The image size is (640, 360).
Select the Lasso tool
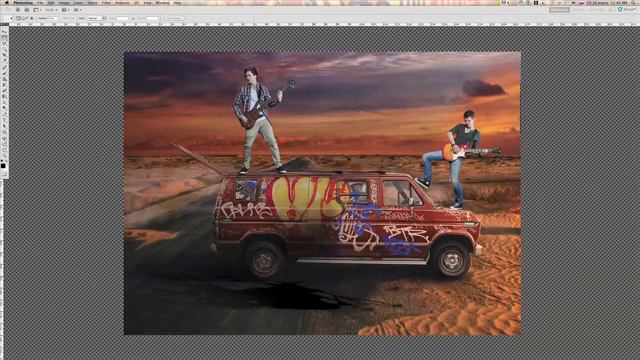(4, 43)
